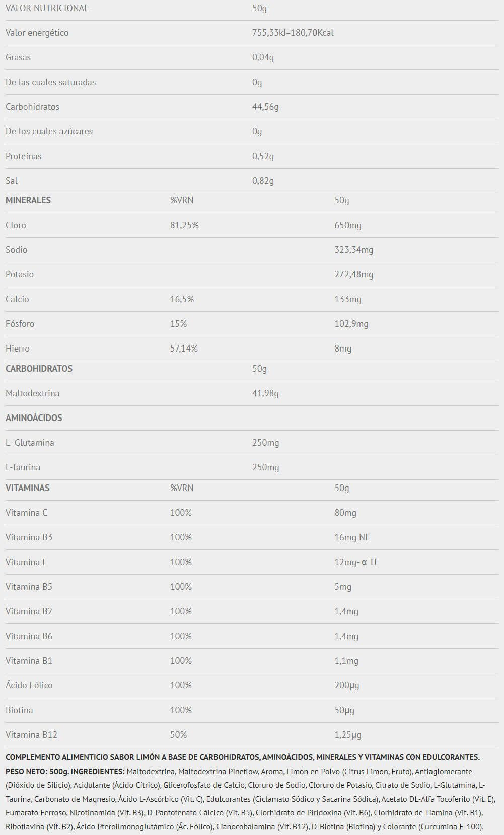Click the VITAMINAS section heading
Viewport: 504px width, 835px height.
tap(28, 488)
